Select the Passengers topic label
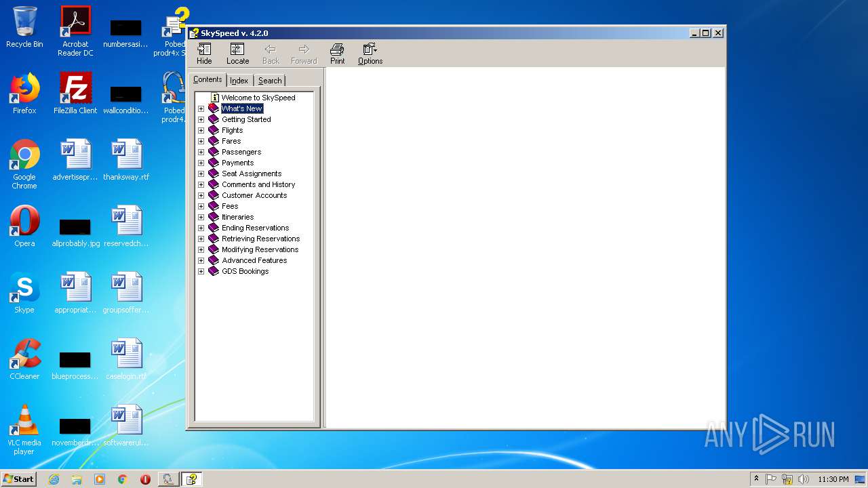 [x=241, y=152]
